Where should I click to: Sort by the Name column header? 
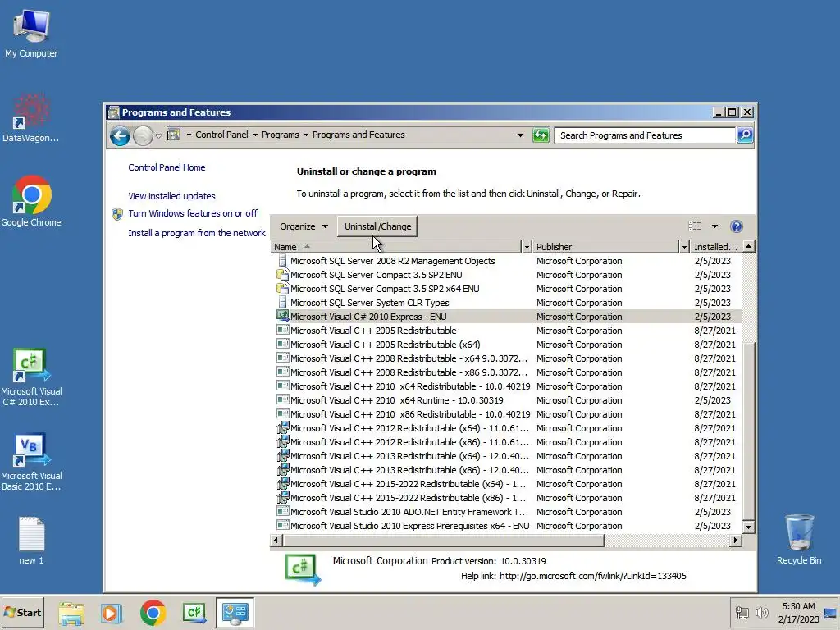(396, 246)
